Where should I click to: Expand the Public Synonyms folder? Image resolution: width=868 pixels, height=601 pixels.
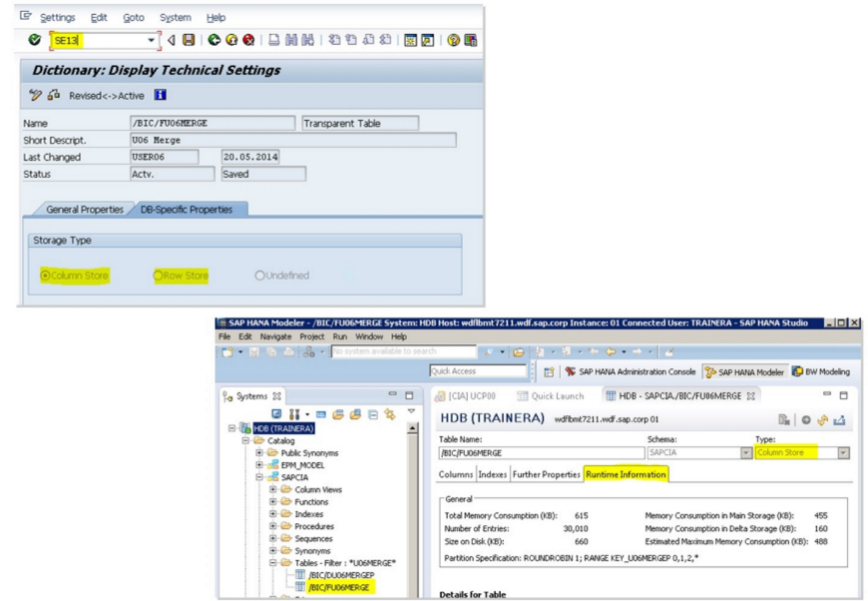(259, 452)
